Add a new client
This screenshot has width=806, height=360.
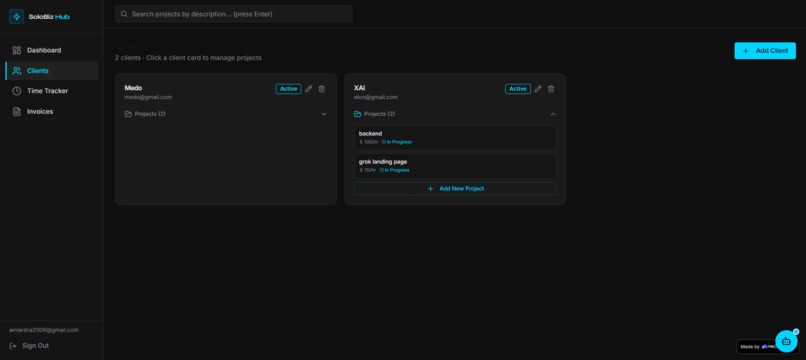765,51
